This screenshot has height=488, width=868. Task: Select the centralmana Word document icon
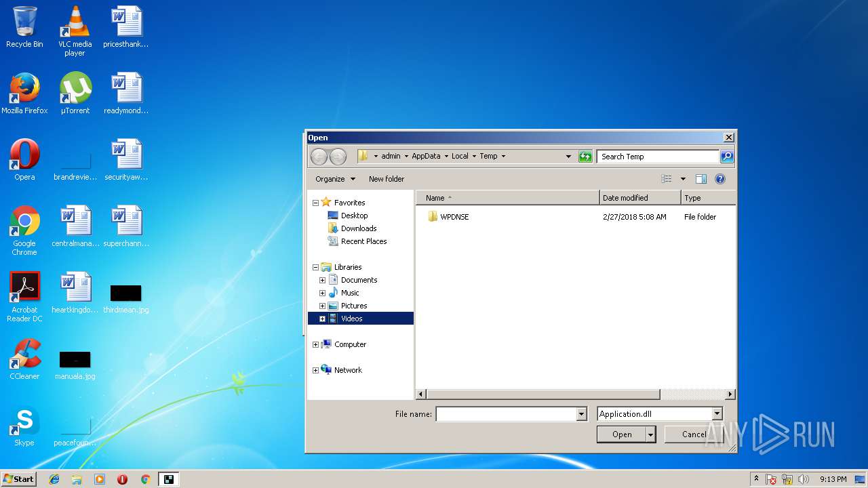[x=75, y=226]
